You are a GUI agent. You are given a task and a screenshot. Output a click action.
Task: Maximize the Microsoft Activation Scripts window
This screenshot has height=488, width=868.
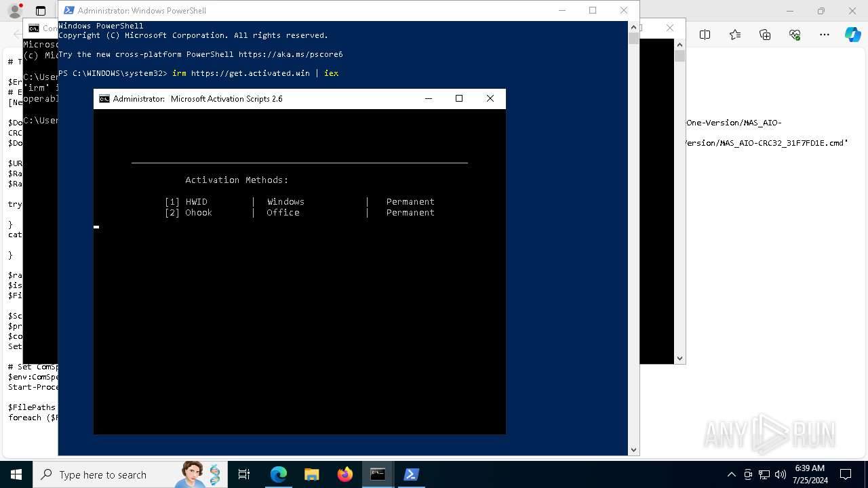pos(459,98)
